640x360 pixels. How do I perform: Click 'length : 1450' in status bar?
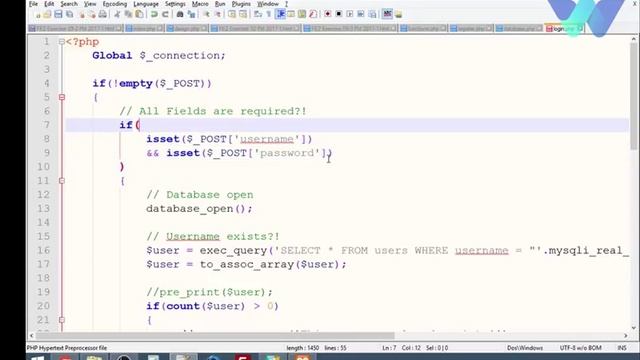pyautogui.click(x=302, y=348)
